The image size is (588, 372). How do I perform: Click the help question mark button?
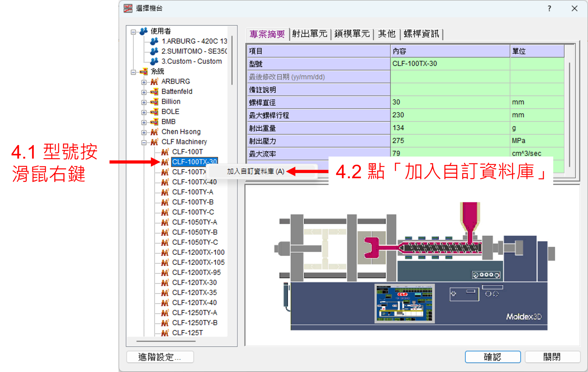(x=549, y=8)
